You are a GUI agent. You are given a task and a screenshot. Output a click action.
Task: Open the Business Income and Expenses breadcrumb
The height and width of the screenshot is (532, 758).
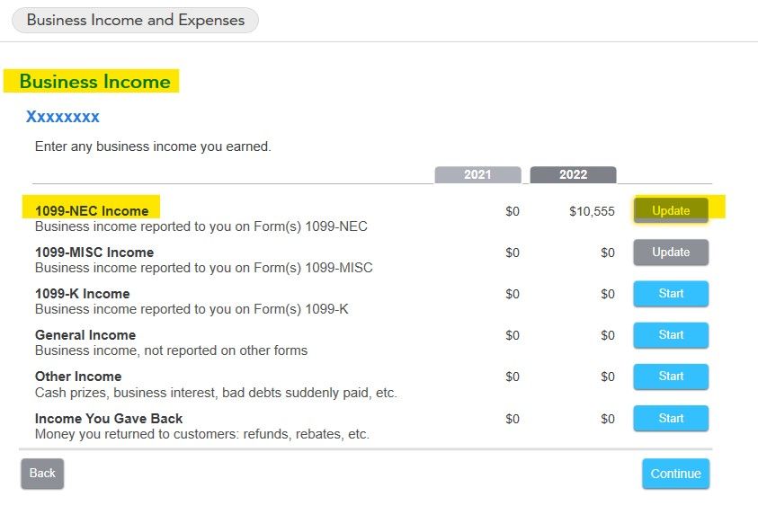136,21
